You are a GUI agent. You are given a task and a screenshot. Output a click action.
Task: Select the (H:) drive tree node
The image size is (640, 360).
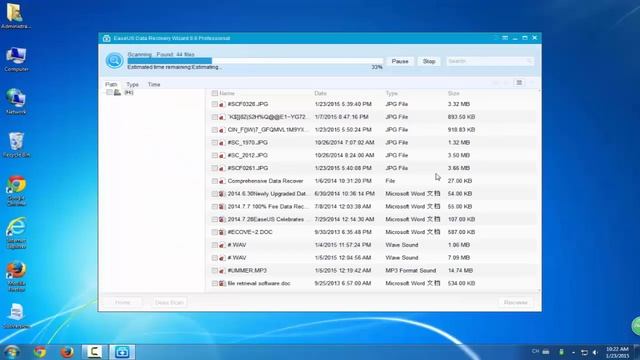click(x=129, y=93)
